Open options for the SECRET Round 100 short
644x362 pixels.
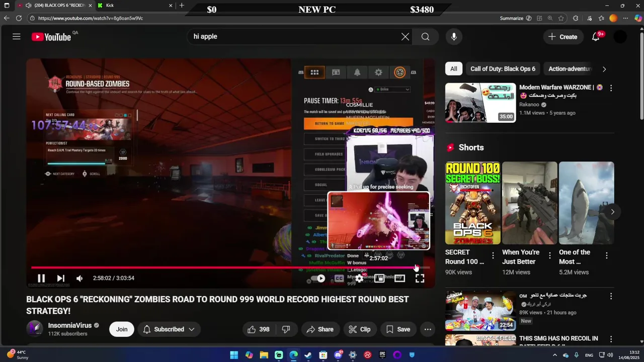point(493,255)
